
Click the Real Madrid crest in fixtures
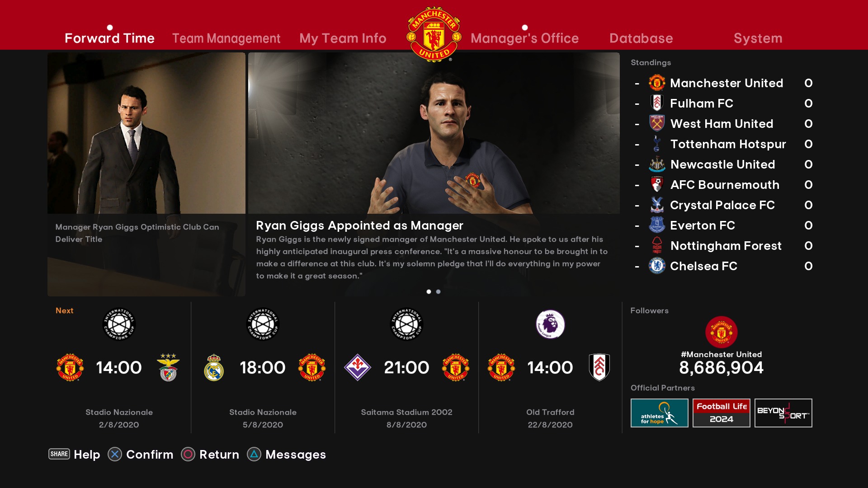(214, 367)
